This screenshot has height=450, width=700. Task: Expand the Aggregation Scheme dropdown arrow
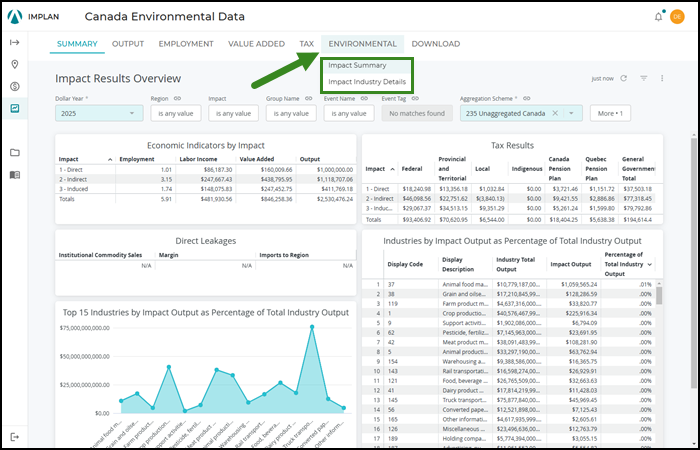[571, 113]
